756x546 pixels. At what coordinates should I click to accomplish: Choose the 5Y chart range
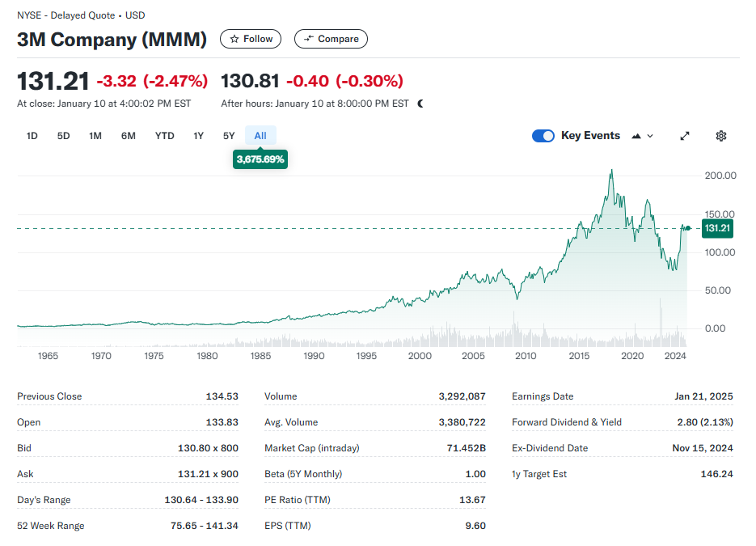pos(229,136)
